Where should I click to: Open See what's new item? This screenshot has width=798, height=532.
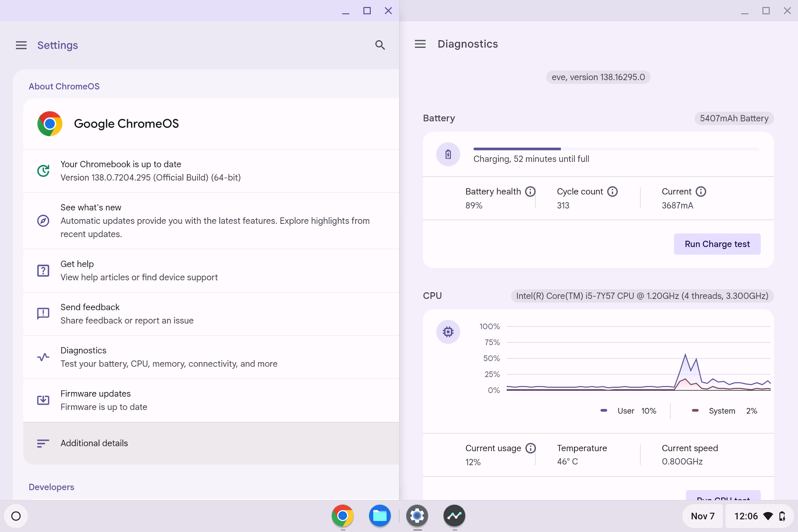pyautogui.click(x=211, y=220)
